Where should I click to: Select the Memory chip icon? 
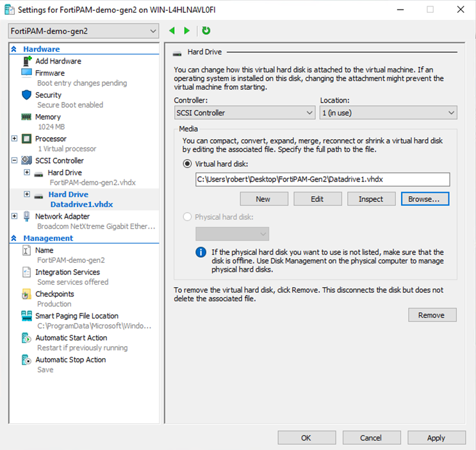tap(26, 117)
